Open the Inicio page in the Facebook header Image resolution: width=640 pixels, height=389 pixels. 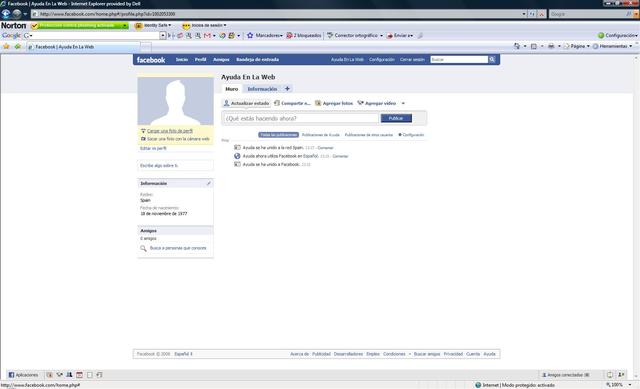[x=182, y=60]
